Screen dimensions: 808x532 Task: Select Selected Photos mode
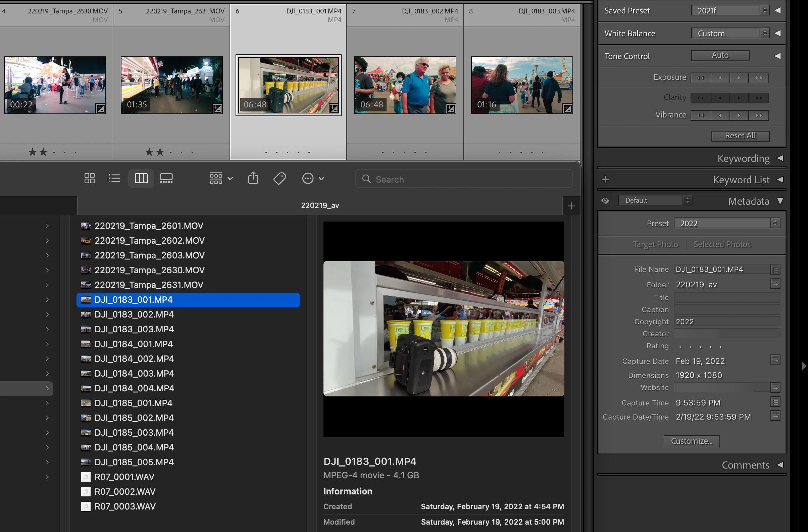coord(722,244)
